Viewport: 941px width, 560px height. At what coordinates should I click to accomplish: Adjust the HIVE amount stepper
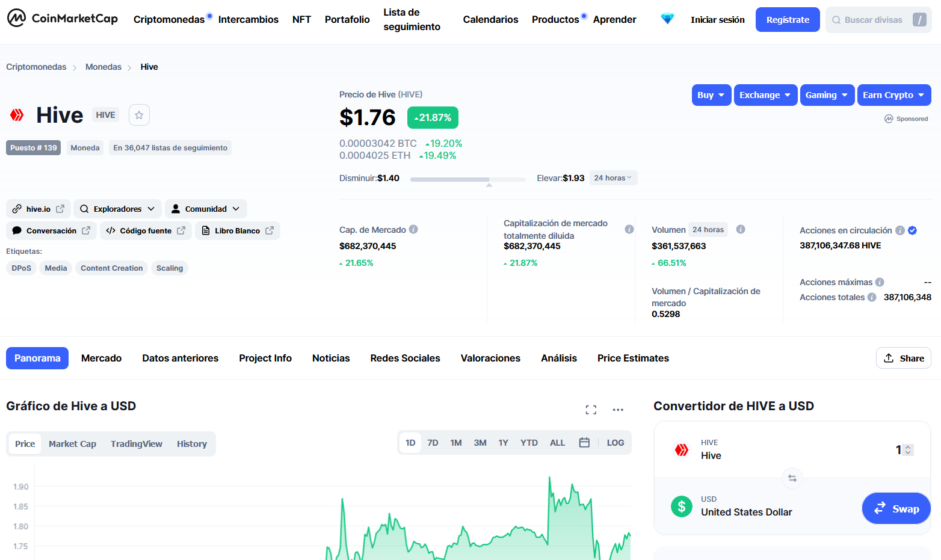click(x=909, y=450)
